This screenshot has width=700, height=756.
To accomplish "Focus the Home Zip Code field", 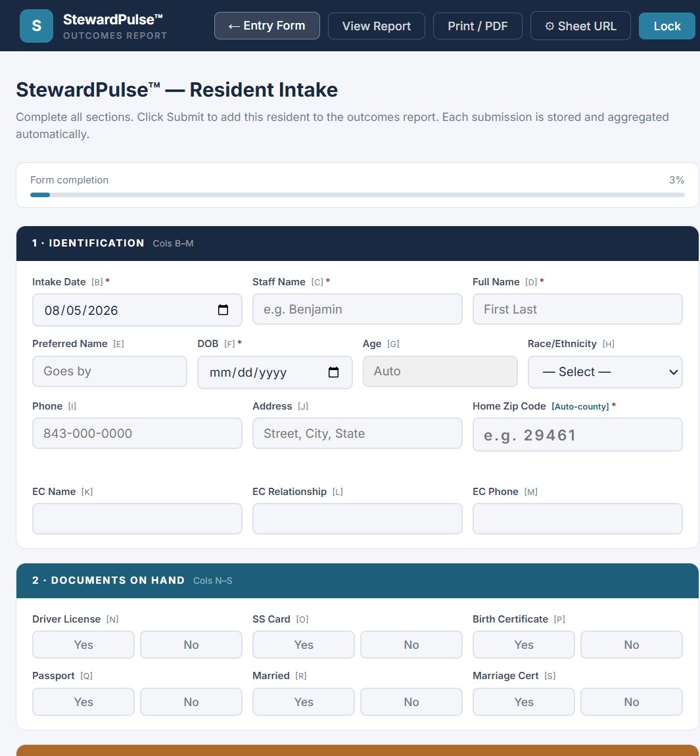I will pyautogui.click(x=578, y=435).
